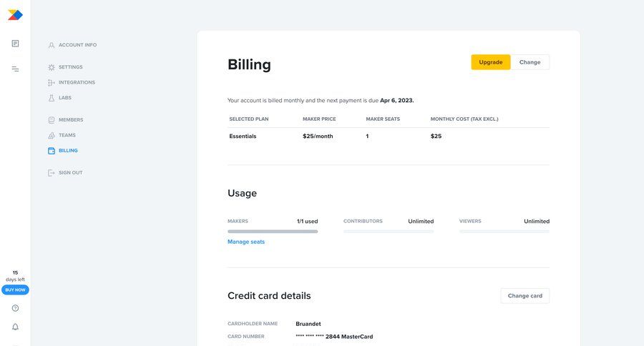Image resolution: width=644 pixels, height=346 pixels.
Task: Click the Buy Now button
Action: pyautogui.click(x=15, y=290)
